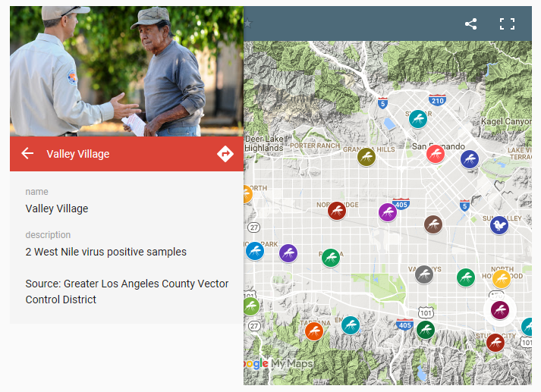
Task: Click the 'name' field label
Action: tap(37, 192)
